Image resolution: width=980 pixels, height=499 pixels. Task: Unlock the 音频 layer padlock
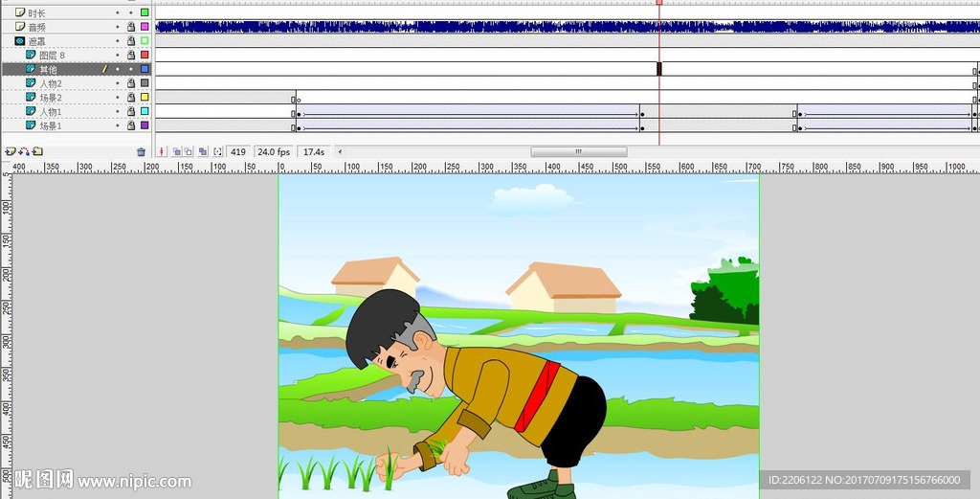131,26
